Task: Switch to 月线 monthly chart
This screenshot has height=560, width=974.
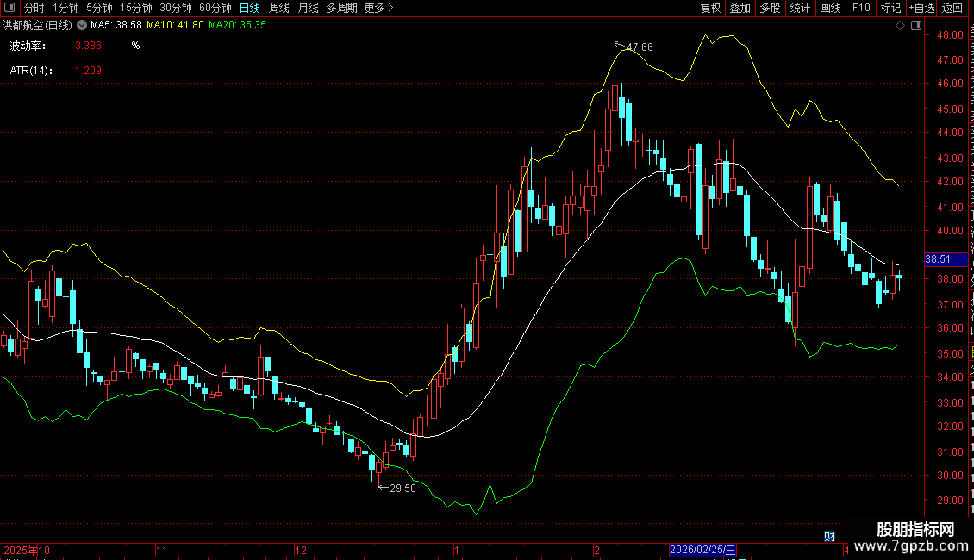Action: [308, 8]
